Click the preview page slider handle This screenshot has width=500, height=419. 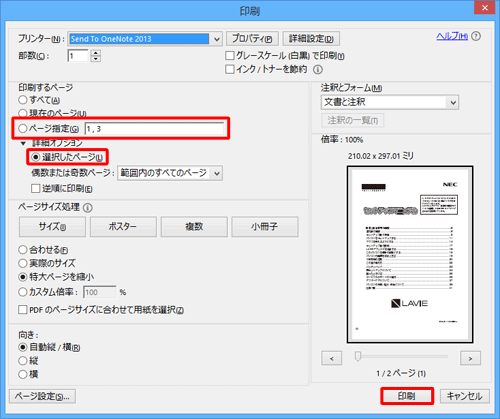[358, 356]
